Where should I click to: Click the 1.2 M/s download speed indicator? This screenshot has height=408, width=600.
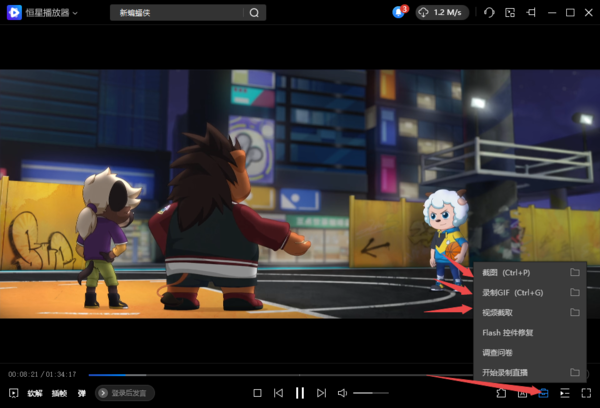pyautogui.click(x=441, y=12)
